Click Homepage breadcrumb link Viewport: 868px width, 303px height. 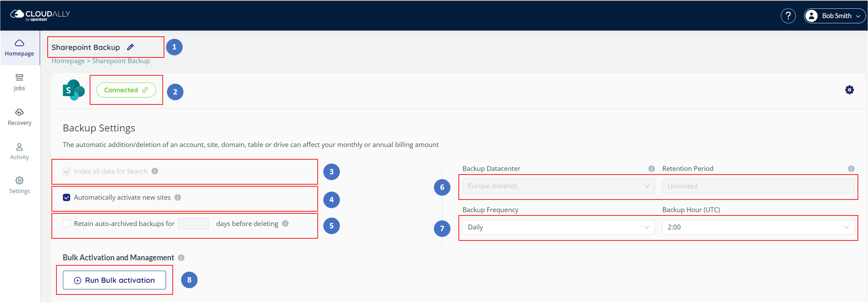pyautogui.click(x=68, y=61)
